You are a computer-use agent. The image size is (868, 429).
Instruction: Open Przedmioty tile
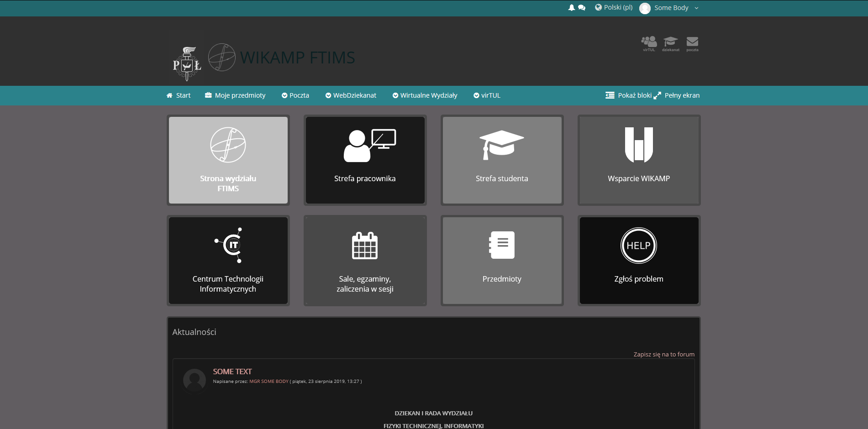[502, 261]
